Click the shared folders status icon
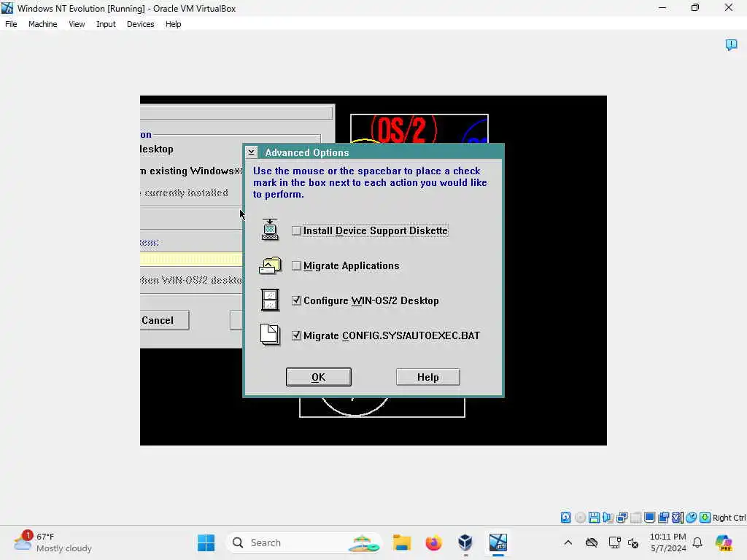Viewport: 747px width, 560px height. coord(663,518)
